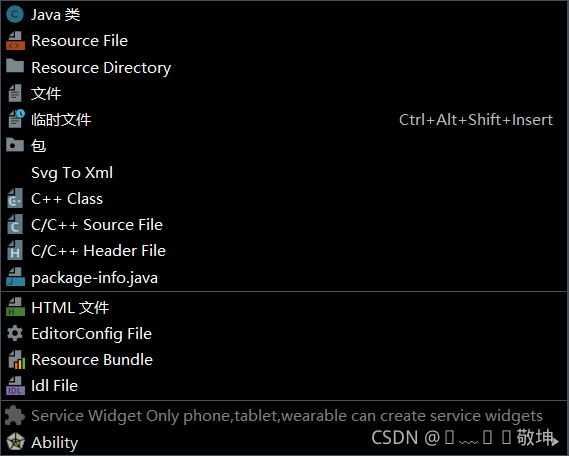Click the Java class icon
The height and width of the screenshot is (456, 569).
pos(15,15)
